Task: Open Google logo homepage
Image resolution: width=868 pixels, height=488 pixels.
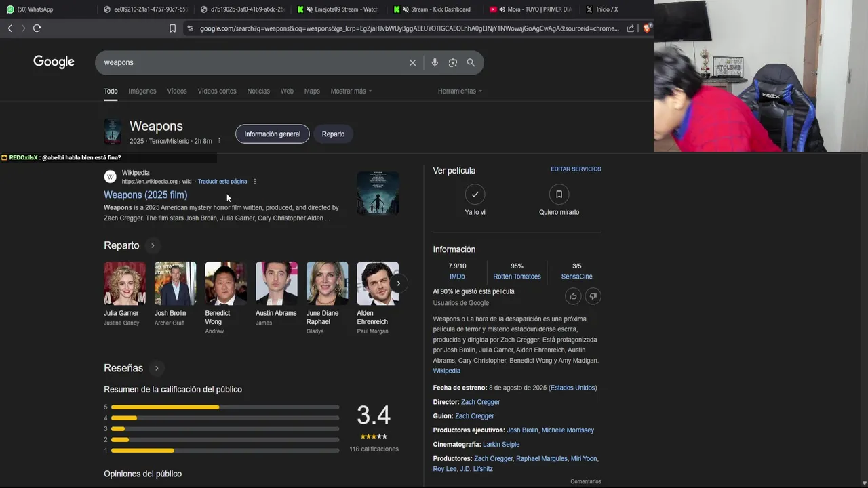Action: pyautogui.click(x=54, y=62)
